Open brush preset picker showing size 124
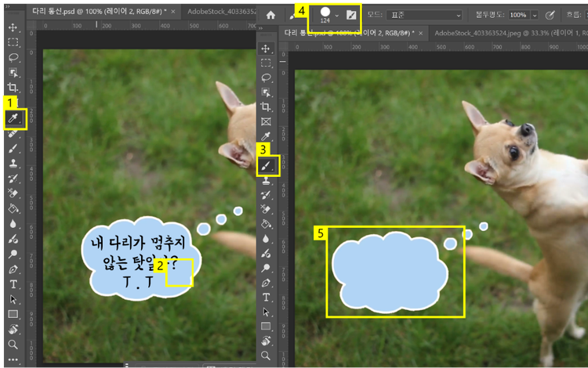 325,15
